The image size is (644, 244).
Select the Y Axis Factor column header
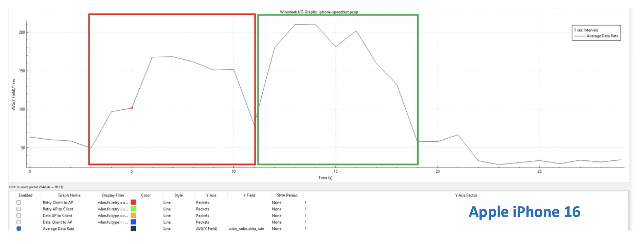click(466, 195)
